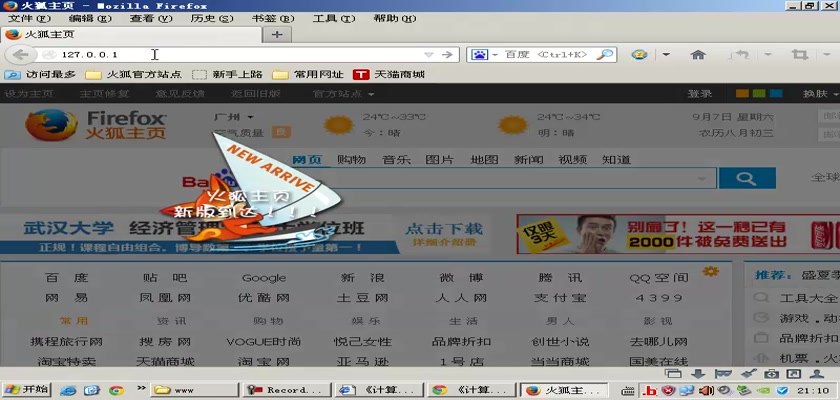Click the 百度 browser search input
840x400 pixels.
(547, 55)
